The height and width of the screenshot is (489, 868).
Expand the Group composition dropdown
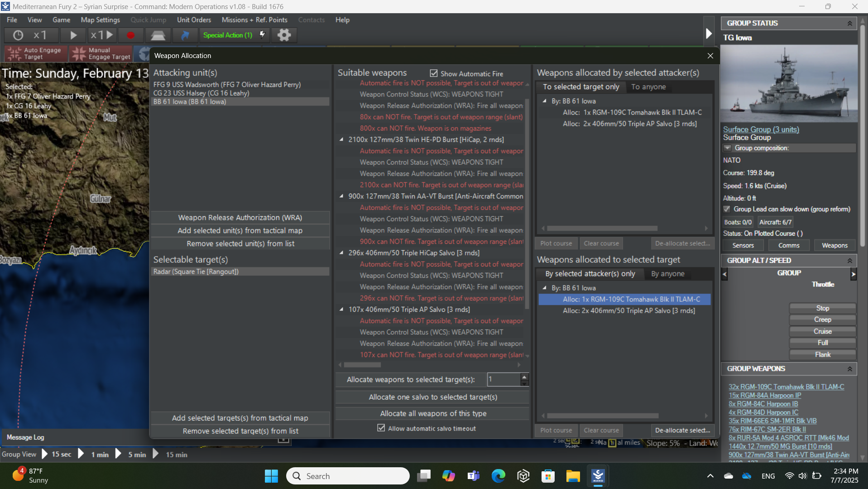click(x=727, y=148)
